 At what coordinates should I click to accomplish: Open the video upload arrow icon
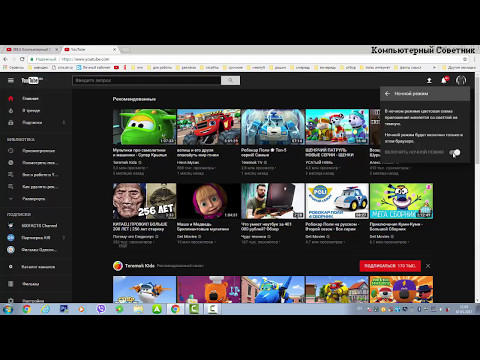(x=429, y=80)
